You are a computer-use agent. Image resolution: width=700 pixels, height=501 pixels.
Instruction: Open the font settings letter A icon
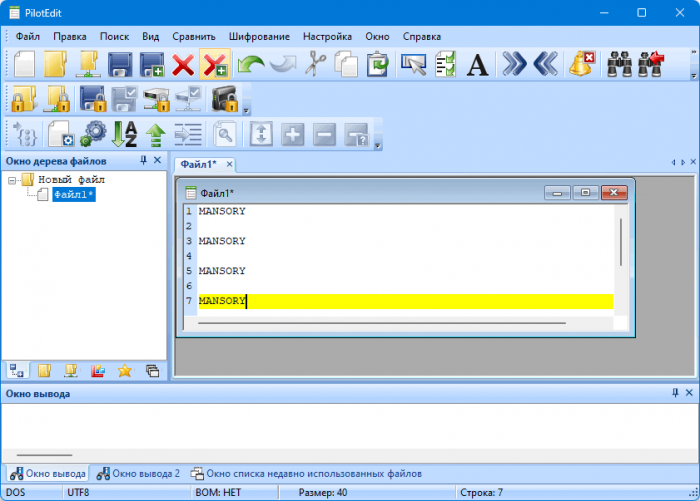[478, 65]
